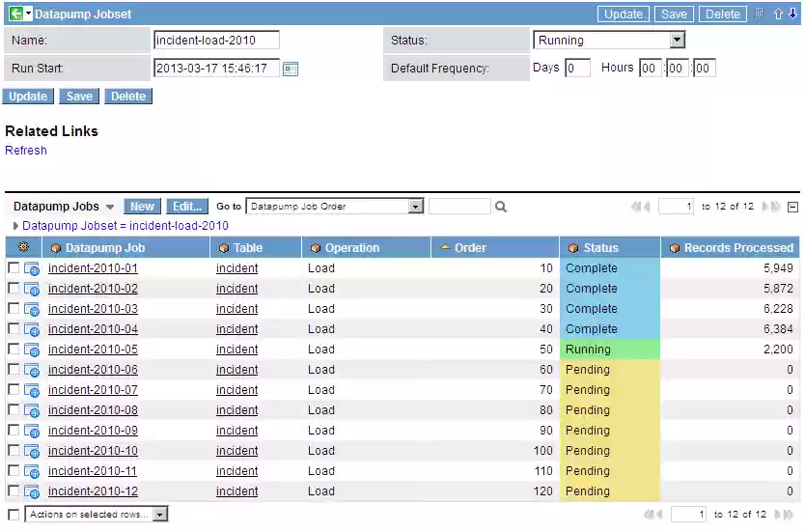Open the incident table link in incident-2010-09 row
The height and width of the screenshot is (532, 805).
236,431
